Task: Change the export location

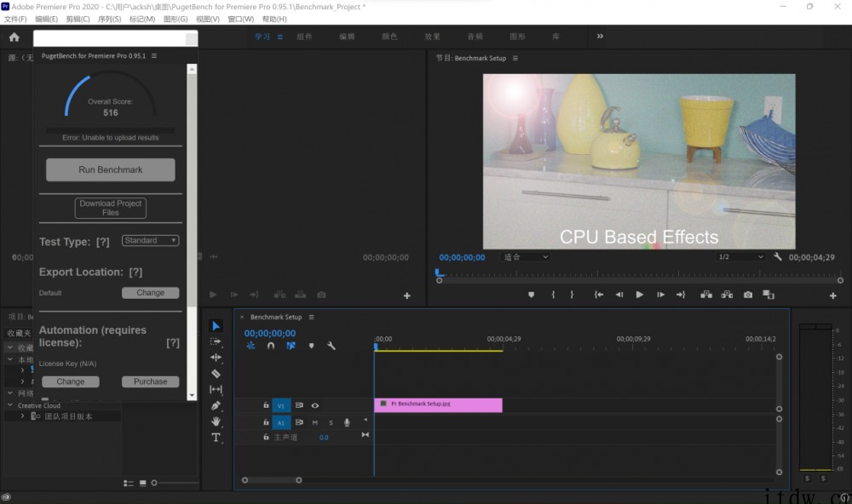Action: [x=151, y=293]
